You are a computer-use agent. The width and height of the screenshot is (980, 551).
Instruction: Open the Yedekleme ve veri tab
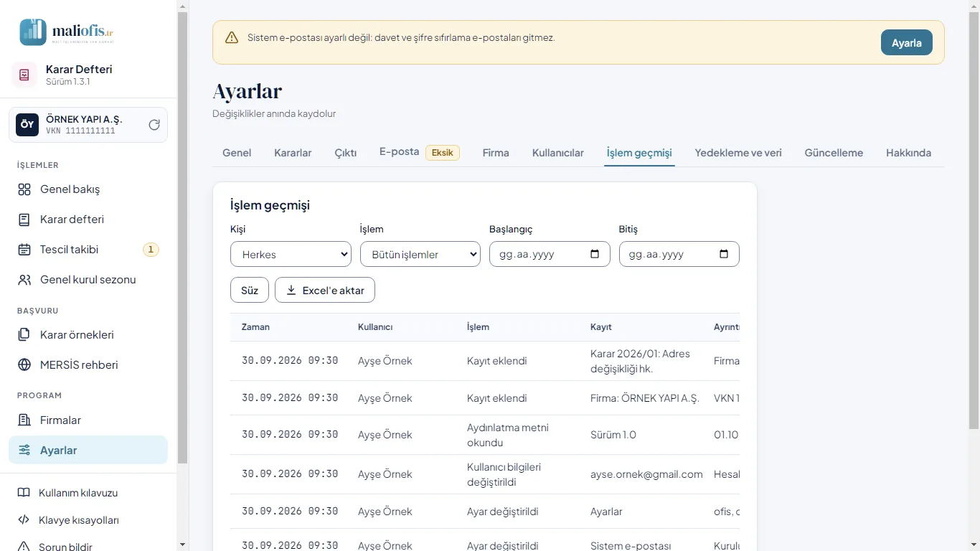click(738, 153)
